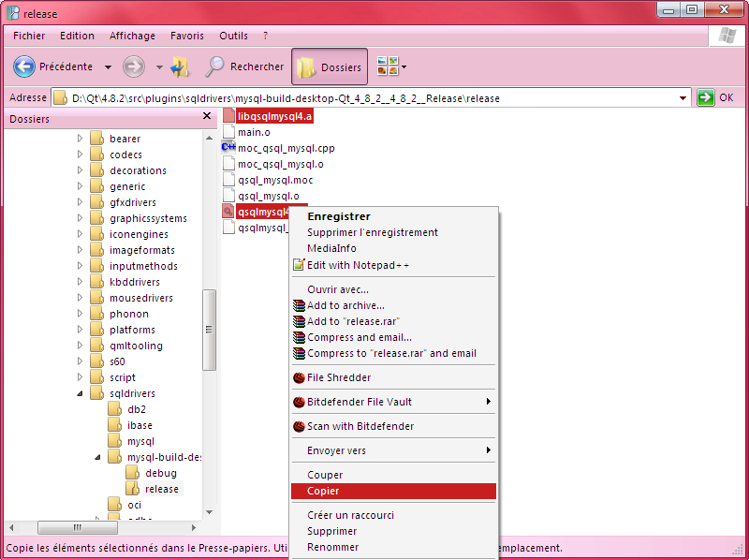Select the s60 folder icon

pos(97,361)
